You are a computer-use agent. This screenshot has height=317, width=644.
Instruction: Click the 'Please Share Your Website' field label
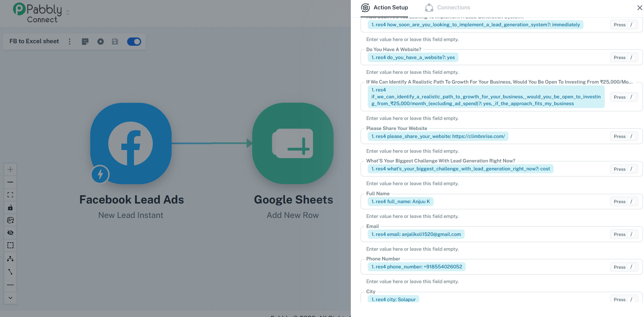[397, 129]
